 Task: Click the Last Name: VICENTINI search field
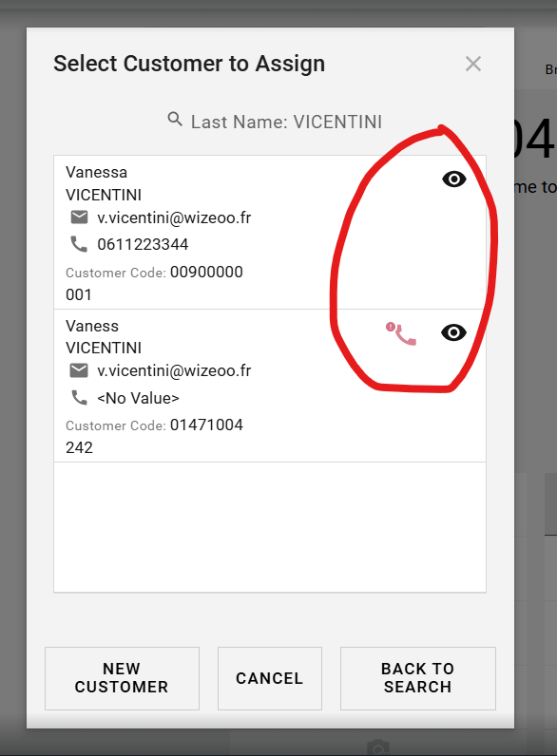pos(274,122)
